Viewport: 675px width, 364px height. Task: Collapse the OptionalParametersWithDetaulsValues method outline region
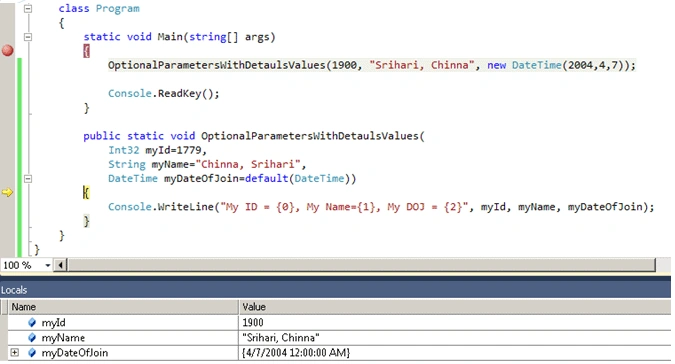point(28,179)
